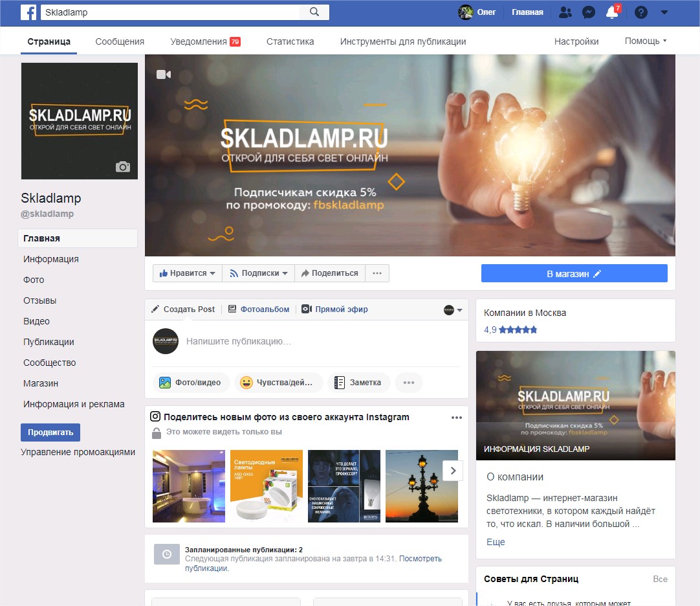The height and width of the screenshot is (606, 700).
Task: Click the Skladlamp page name heading
Action: [51, 198]
